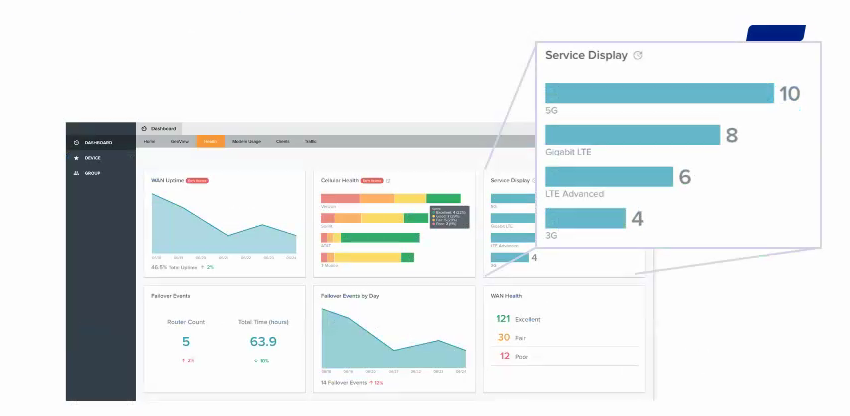Image resolution: width=850 pixels, height=416 pixels.
Task: Click the red badge beside Cellular Health
Action: (x=371, y=181)
